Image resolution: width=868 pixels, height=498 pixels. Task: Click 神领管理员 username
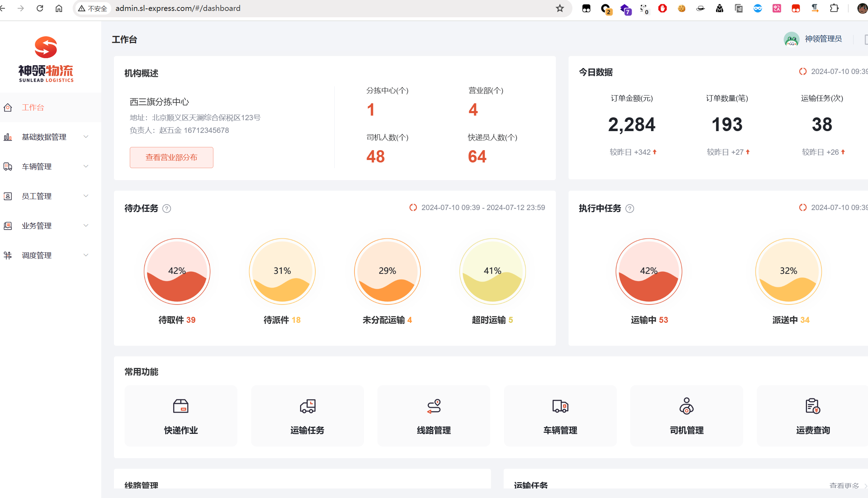[x=823, y=39]
